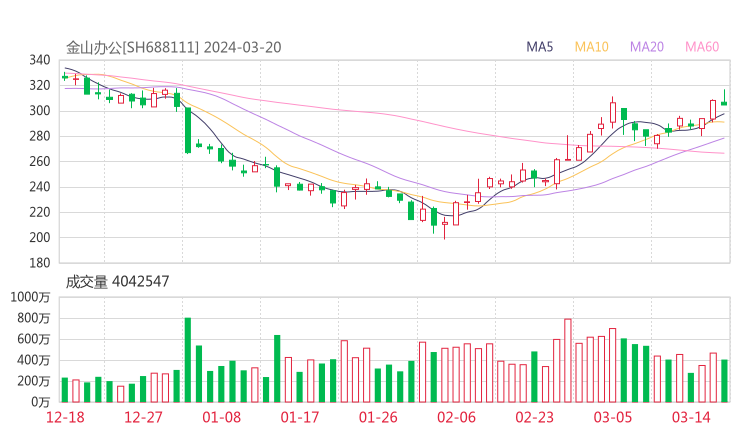Click the large green candlestick dropping to 268
This screenshot has width=740, height=440.
coord(188,130)
